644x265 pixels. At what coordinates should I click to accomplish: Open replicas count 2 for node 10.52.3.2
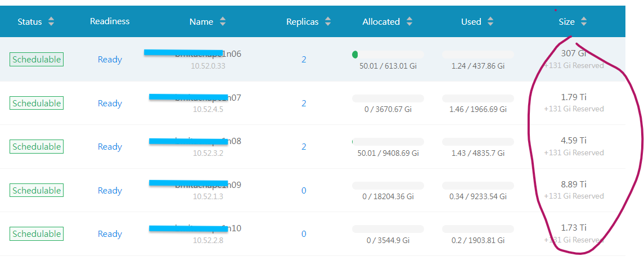tap(304, 147)
